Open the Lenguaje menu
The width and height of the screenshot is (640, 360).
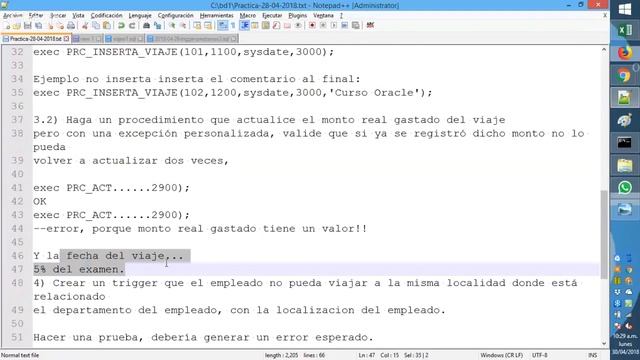point(140,16)
